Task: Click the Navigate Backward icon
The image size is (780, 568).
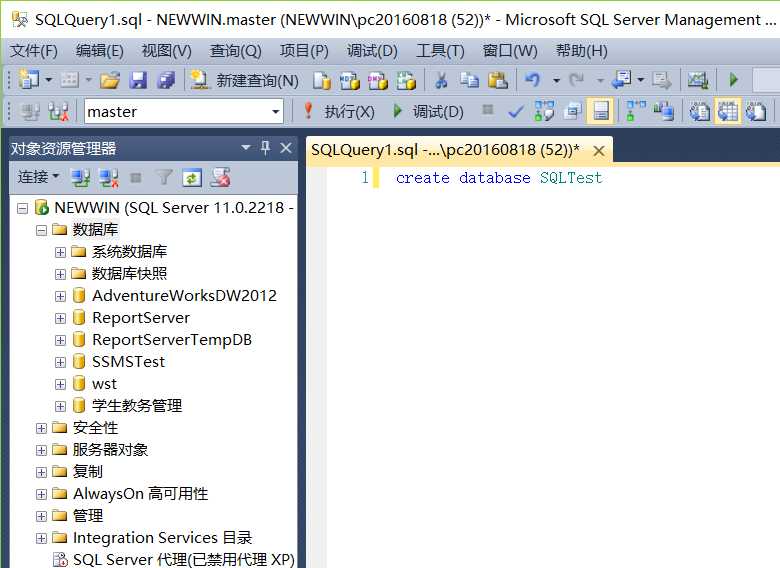Action: click(621, 80)
